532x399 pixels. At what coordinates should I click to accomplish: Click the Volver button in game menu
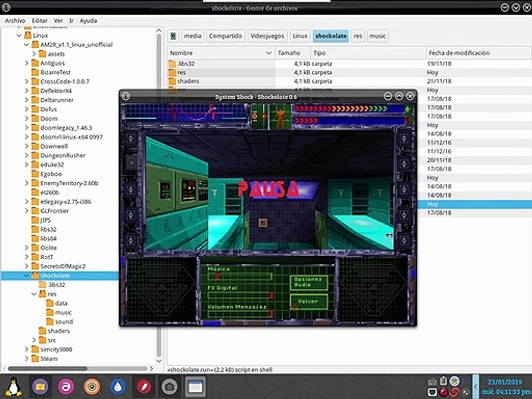point(309,301)
